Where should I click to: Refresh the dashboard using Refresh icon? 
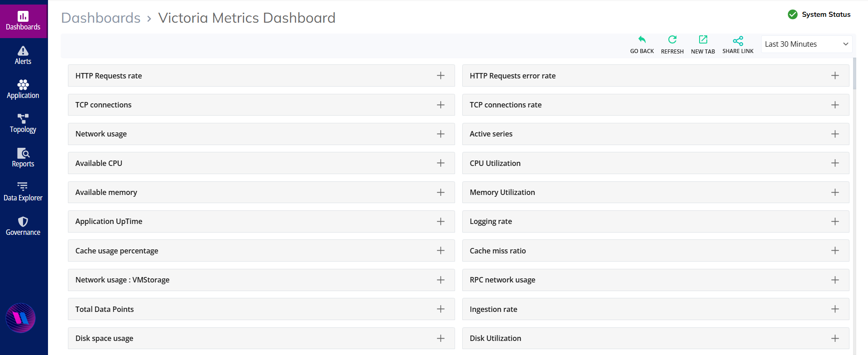[672, 40]
